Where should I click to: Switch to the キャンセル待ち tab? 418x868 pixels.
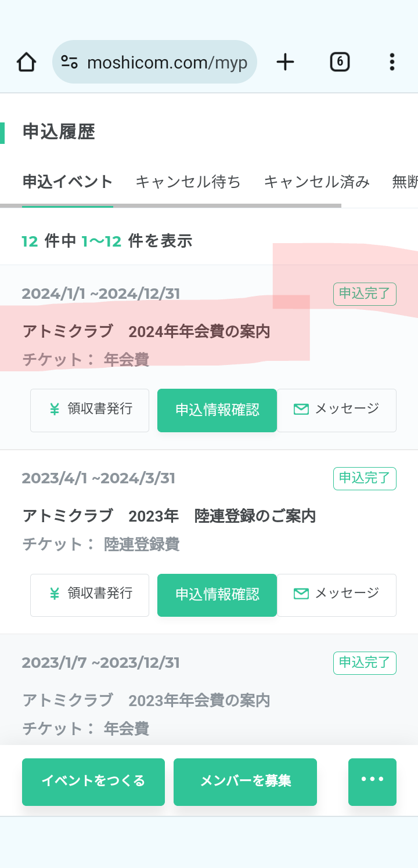188,182
